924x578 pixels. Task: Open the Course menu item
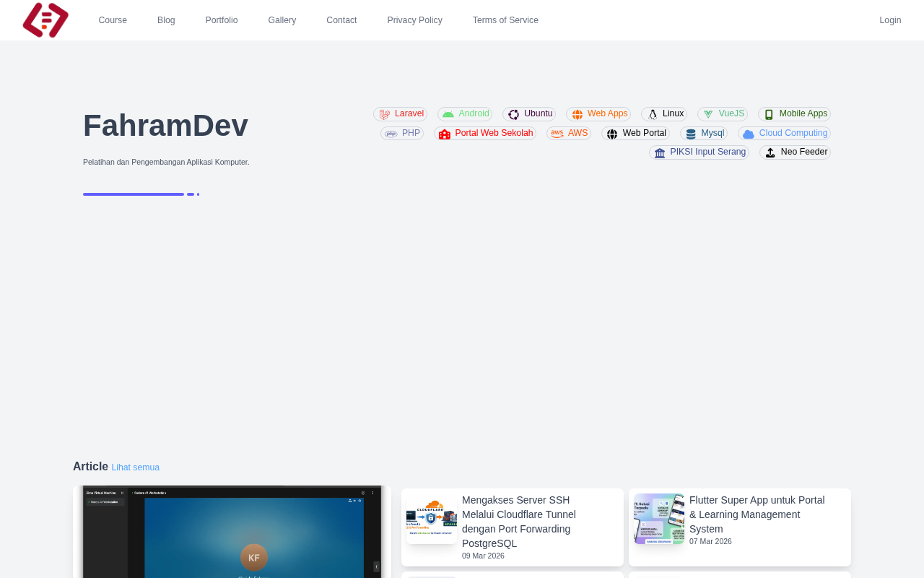tap(113, 20)
